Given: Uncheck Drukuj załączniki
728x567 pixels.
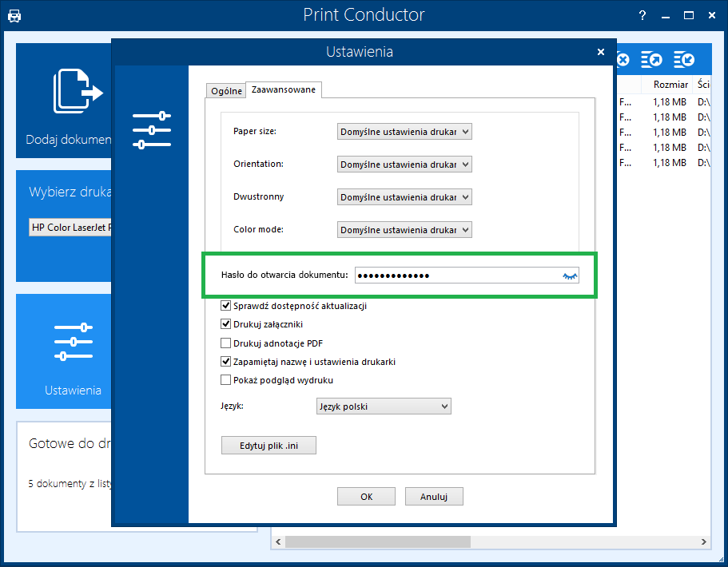Looking at the screenshot, I should tap(225, 324).
